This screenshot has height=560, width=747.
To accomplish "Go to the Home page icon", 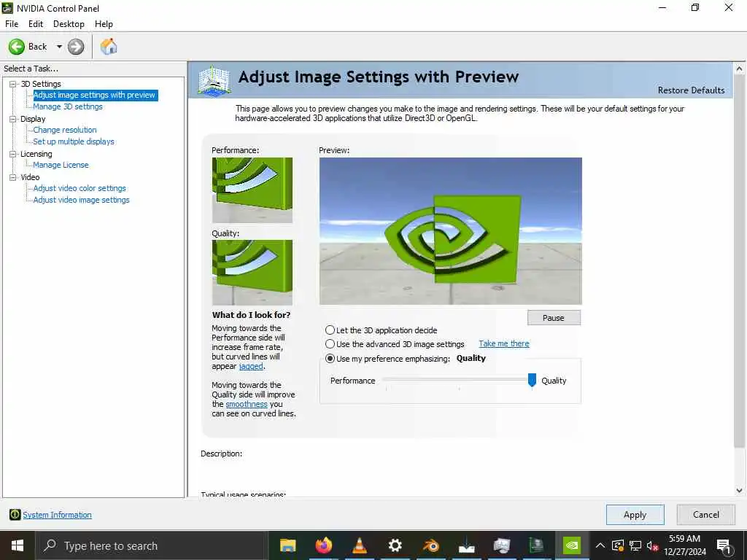I will click(x=109, y=47).
